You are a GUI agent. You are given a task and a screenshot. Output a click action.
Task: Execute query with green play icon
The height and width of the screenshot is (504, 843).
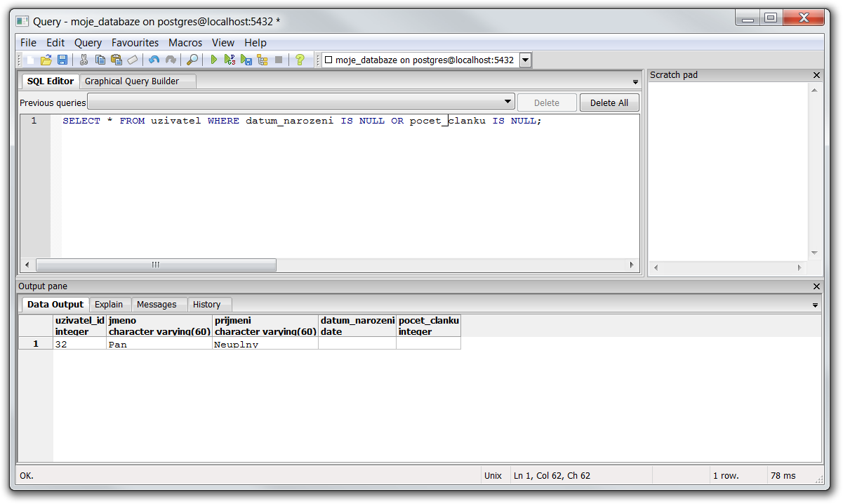[214, 60]
